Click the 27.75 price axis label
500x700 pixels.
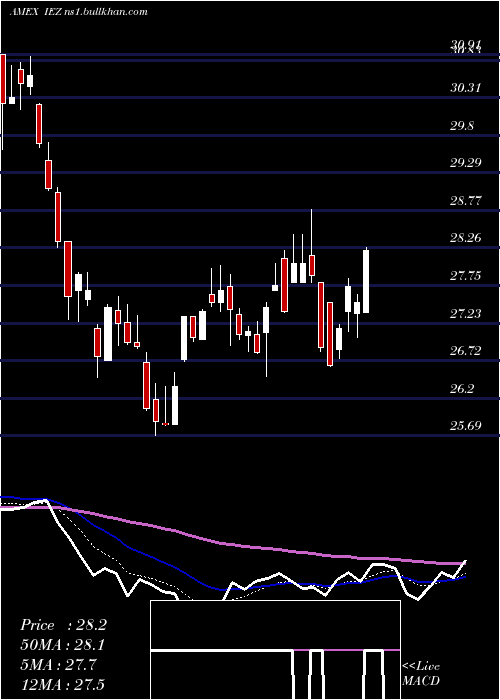466,275
